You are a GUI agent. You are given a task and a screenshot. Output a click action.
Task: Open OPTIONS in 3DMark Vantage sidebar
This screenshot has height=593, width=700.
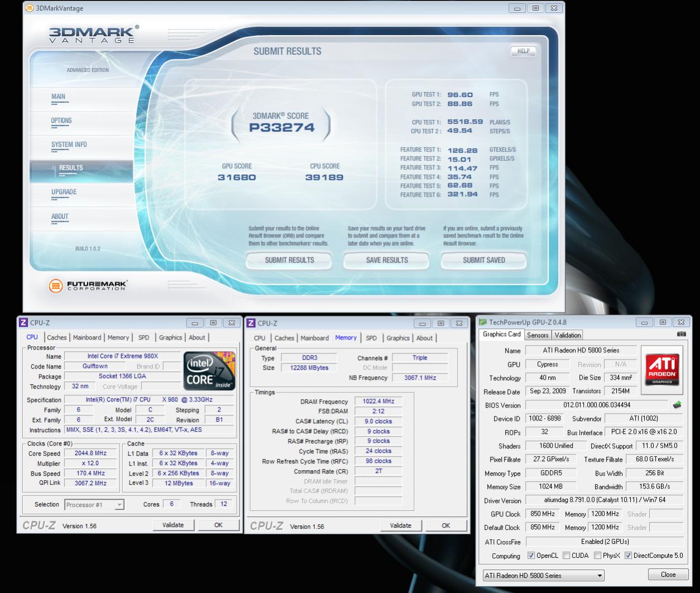[61, 121]
